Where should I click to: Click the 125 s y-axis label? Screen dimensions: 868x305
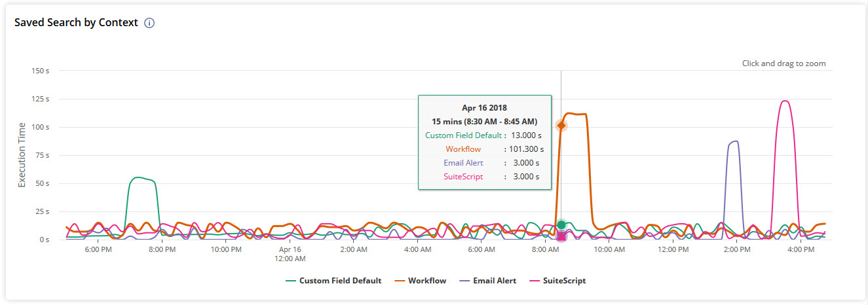41,99
